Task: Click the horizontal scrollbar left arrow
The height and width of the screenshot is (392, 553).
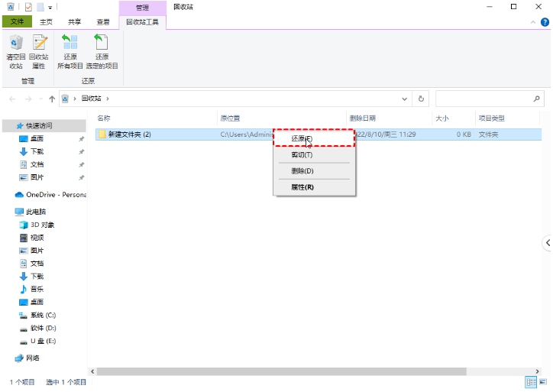Action: click(92, 371)
